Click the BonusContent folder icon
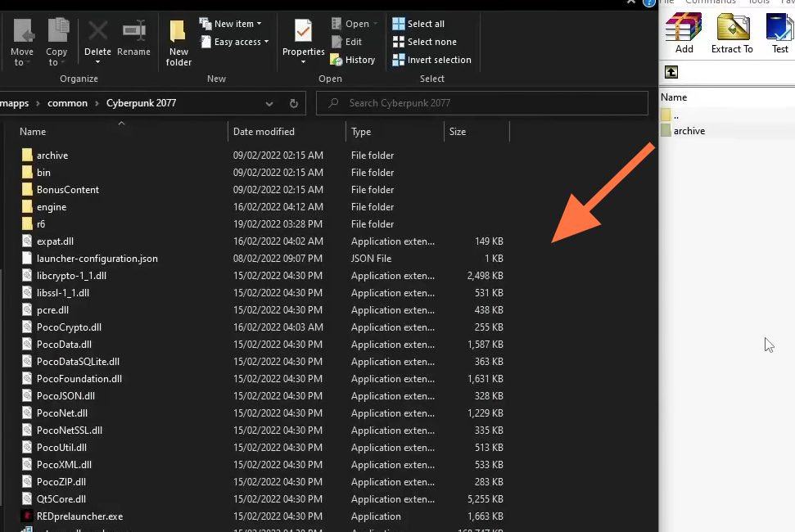Viewport: 795px width, 532px height. click(x=27, y=190)
